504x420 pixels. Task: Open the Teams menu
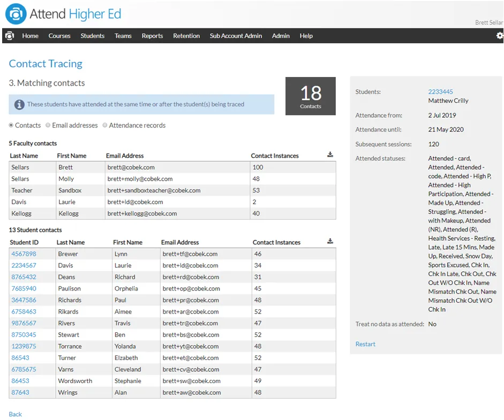coord(123,36)
